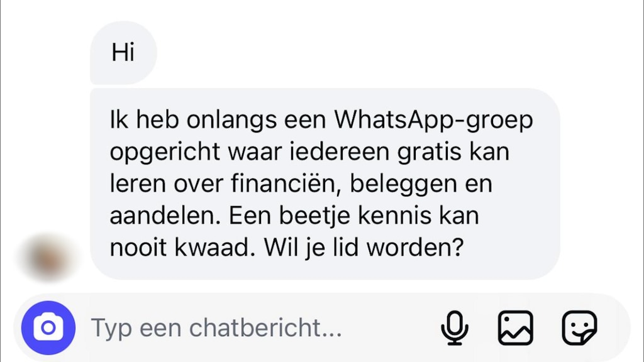Click the word 'aandelen' in the message

(x=167, y=216)
